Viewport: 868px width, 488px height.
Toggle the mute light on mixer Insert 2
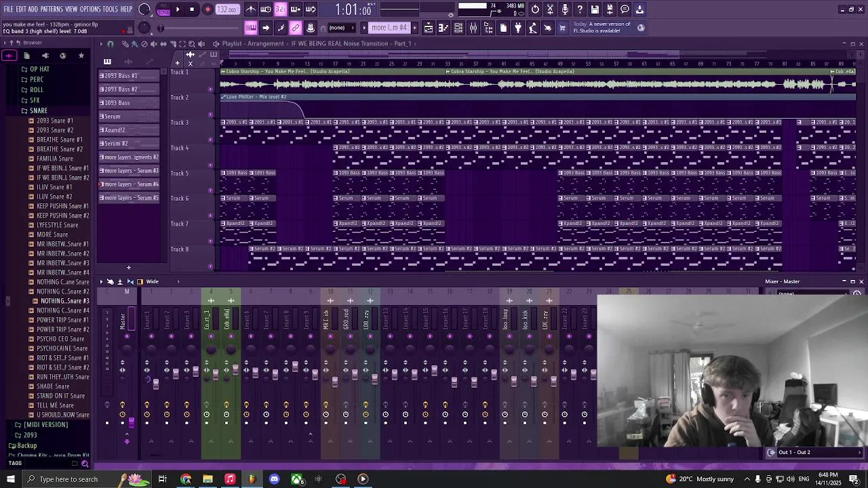[x=171, y=336]
